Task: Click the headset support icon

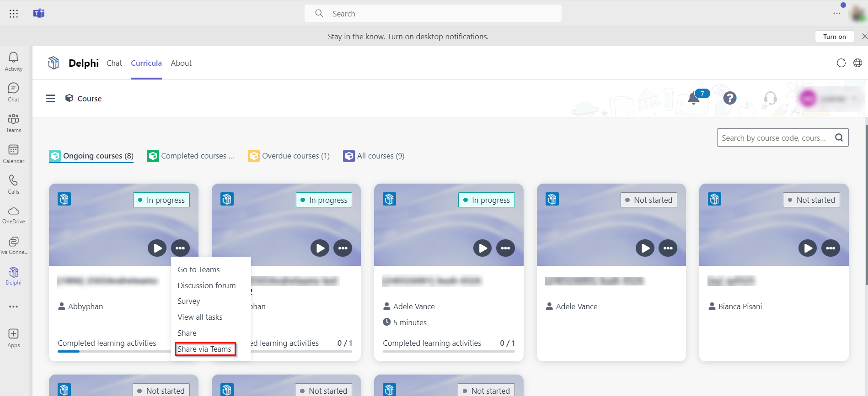Action: 771,98
